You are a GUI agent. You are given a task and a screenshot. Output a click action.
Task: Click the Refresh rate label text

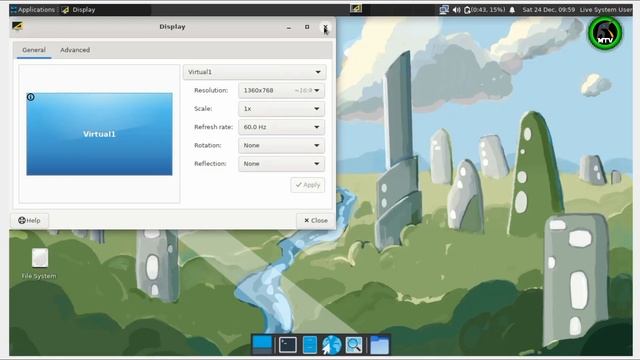(x=213, y=127)
